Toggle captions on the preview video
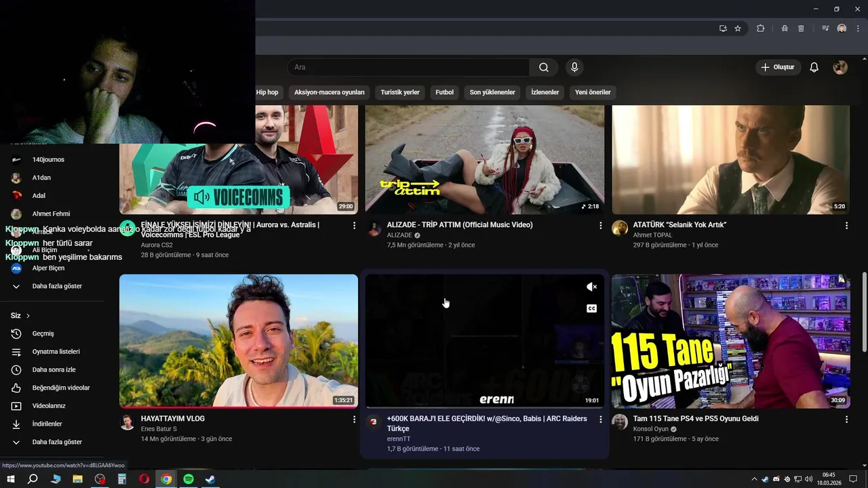 (x=591, y=308)
